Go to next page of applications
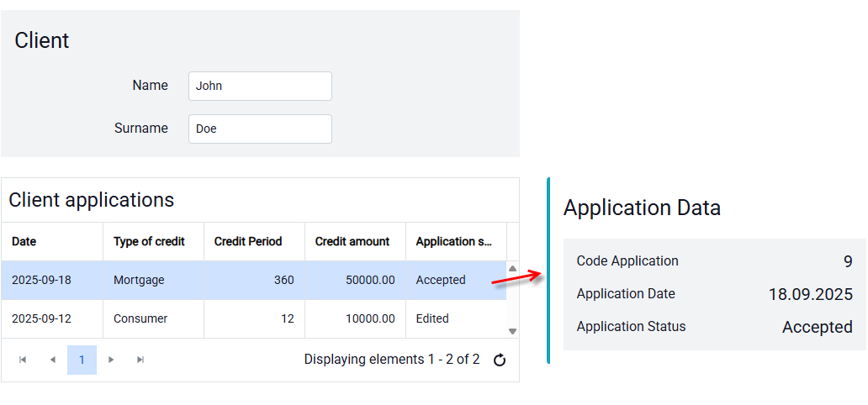 111,360
